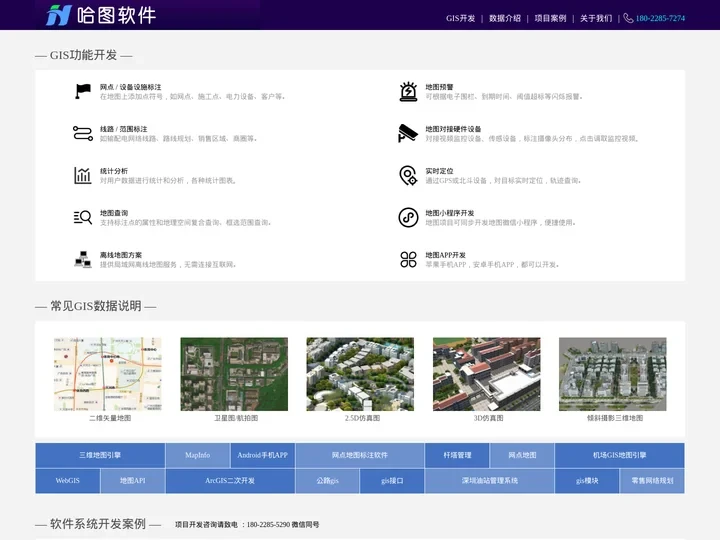Click the MapInfo tile

point(197,455)
